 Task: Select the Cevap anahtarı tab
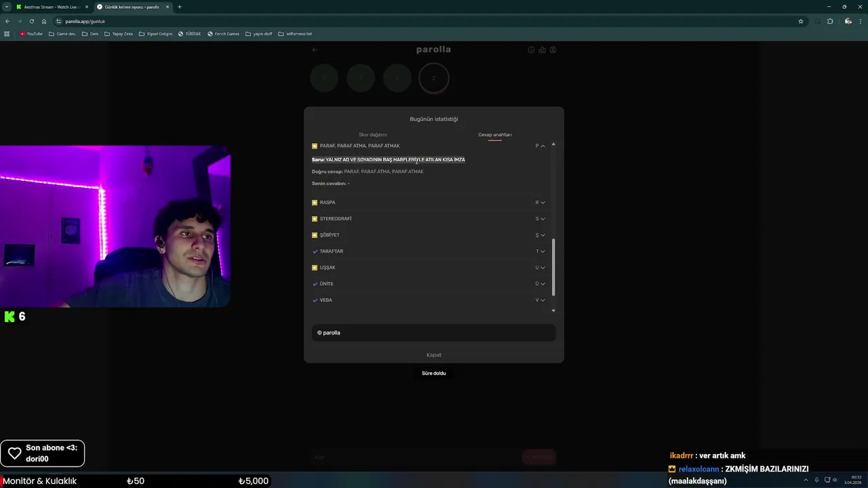point(495,135)
